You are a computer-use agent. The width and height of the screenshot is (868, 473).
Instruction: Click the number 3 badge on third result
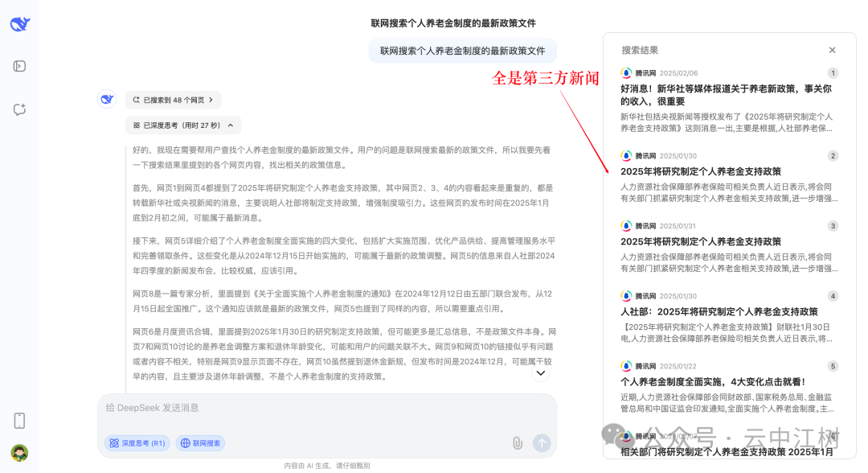(833, 226)
